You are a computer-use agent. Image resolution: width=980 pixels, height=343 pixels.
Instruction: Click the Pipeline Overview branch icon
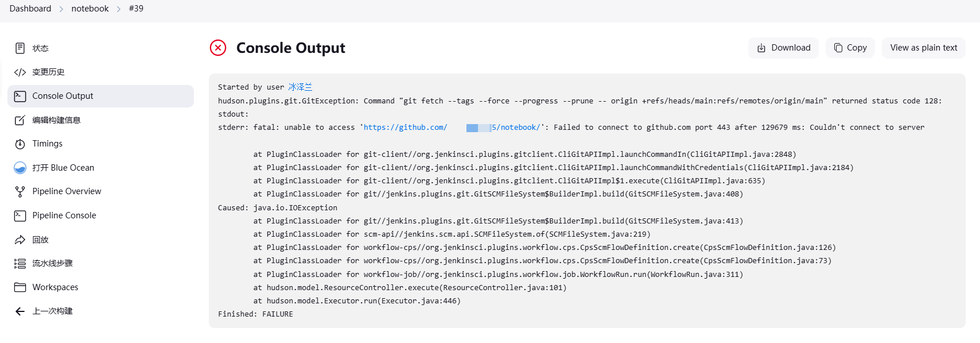click(20, 192)
